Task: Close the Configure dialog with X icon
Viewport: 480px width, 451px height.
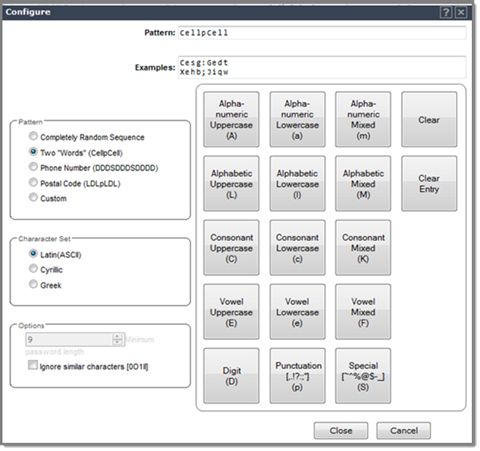Action: (x=461, y=12)
